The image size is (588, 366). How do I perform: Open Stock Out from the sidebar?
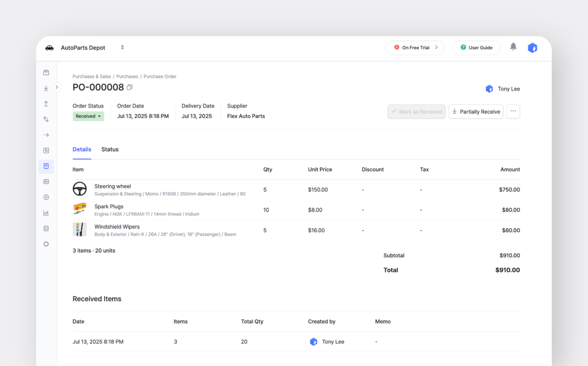click(46, 103)
